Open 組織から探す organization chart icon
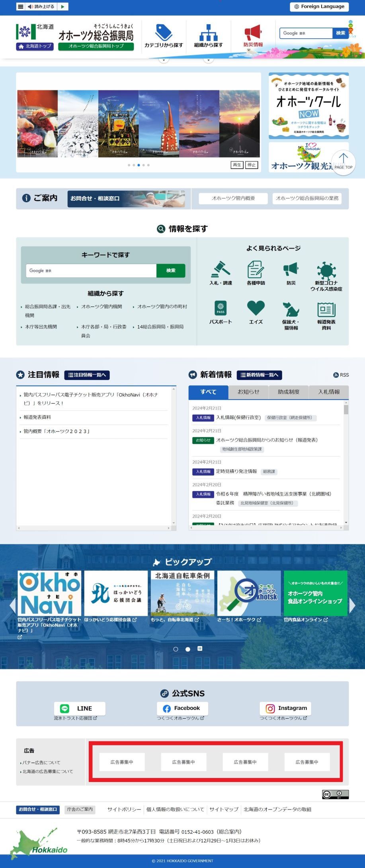 point(209,36)
